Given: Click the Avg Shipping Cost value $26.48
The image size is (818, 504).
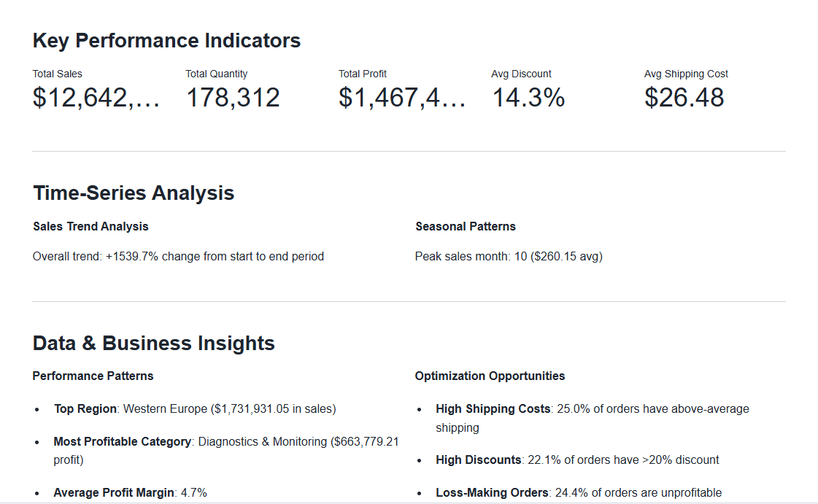Looking at the screenshot, I should 684,98.
